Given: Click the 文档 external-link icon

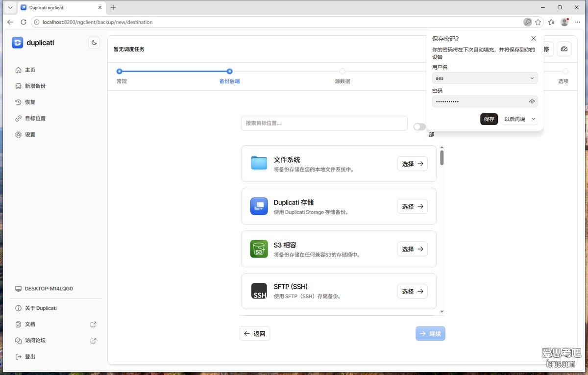Looking at the screenshot, I should [x=94, y=324].
